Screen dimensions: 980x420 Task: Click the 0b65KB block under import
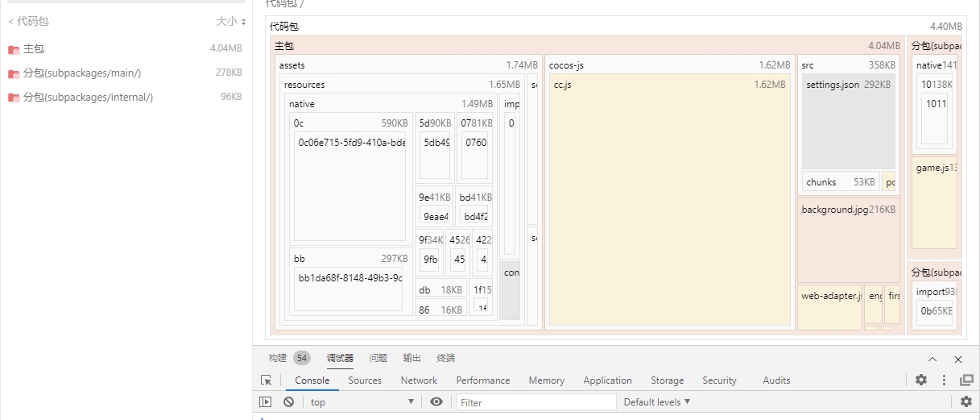[x=937, y=311]
